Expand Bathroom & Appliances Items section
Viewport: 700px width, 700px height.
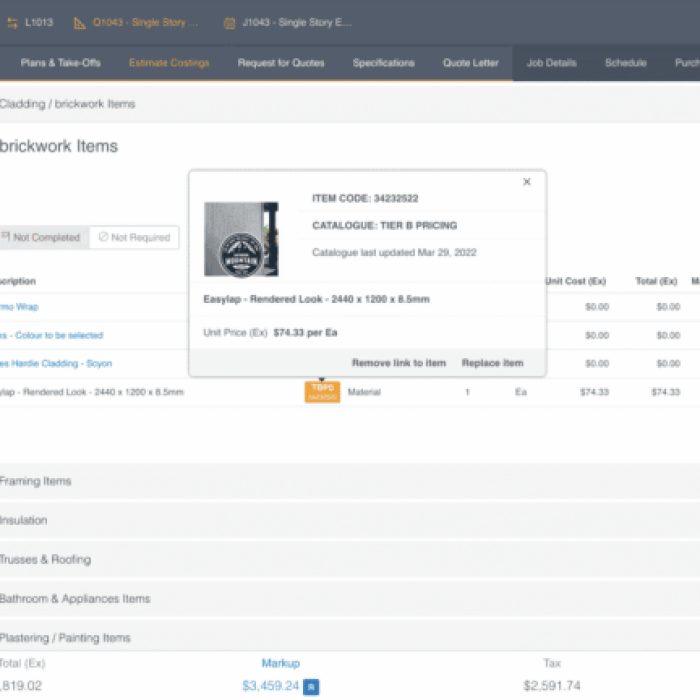pos(75,599)
